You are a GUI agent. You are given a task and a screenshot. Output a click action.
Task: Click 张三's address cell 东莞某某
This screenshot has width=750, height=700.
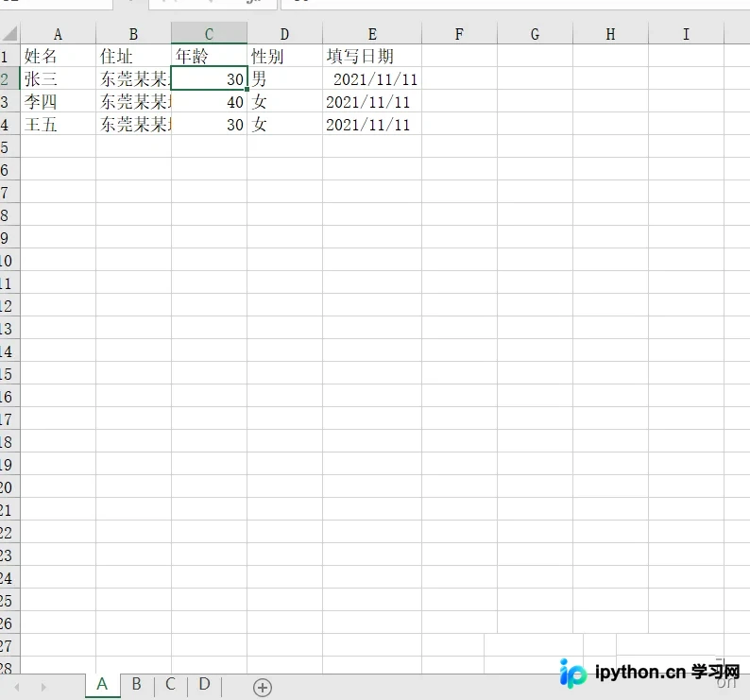point(133,78)
